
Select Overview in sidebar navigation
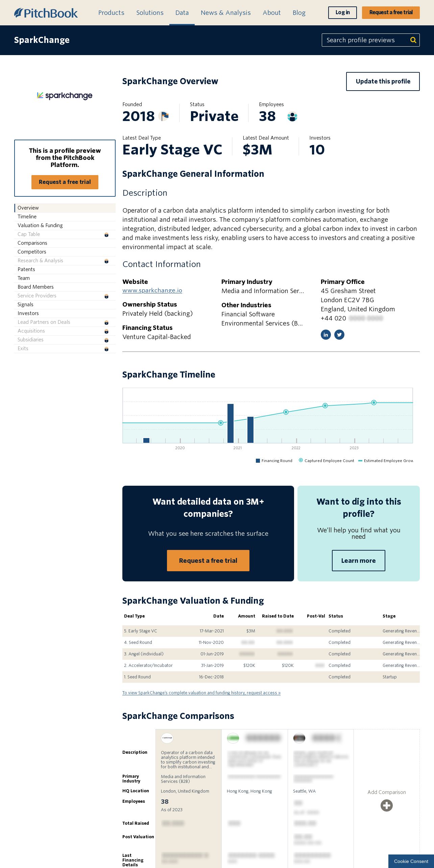click(65, 208)
